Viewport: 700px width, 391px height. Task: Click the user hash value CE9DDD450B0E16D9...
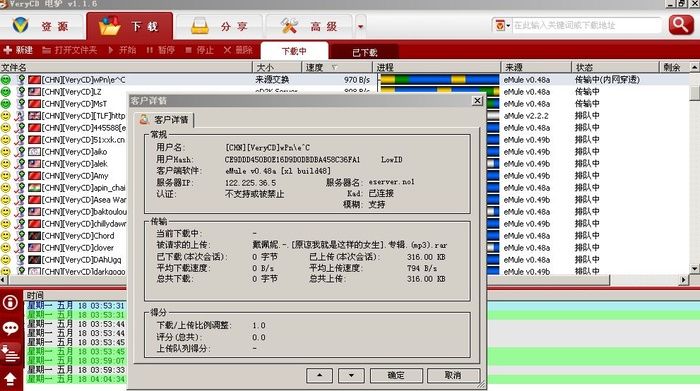(x=292, y=159)
